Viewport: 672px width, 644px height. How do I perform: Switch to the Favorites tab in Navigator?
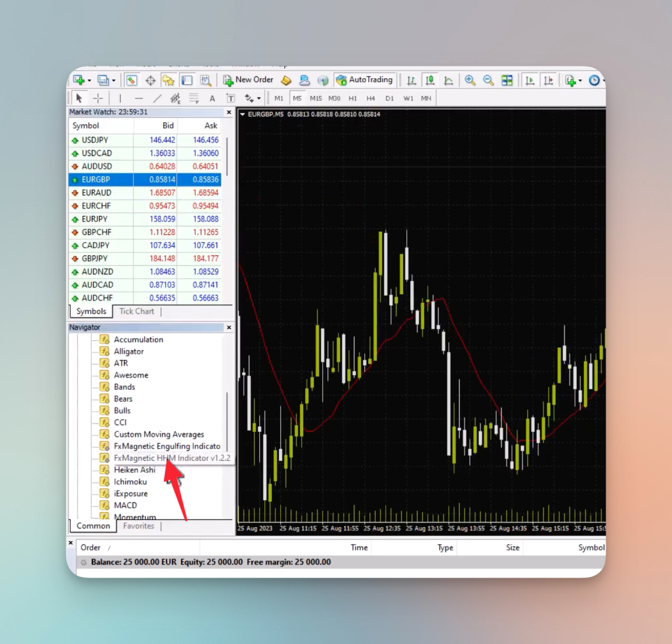pyautogui.click(x=138, y=526)
